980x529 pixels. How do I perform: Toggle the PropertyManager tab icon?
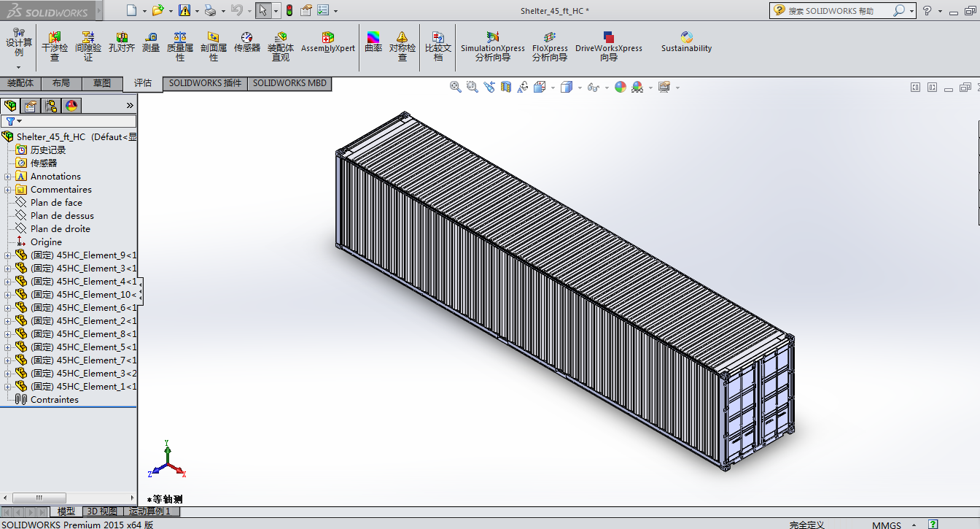pyautogui.click(x=31, y=106)
